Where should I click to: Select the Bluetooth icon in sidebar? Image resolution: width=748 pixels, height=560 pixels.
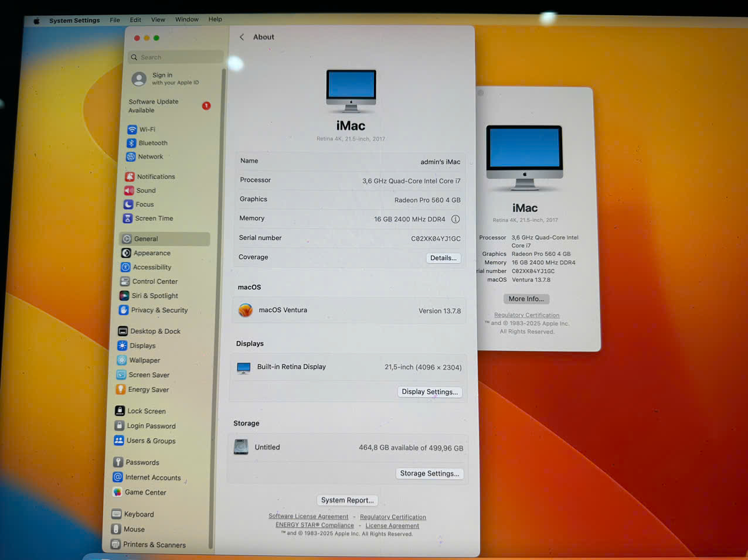coord(131,143)
